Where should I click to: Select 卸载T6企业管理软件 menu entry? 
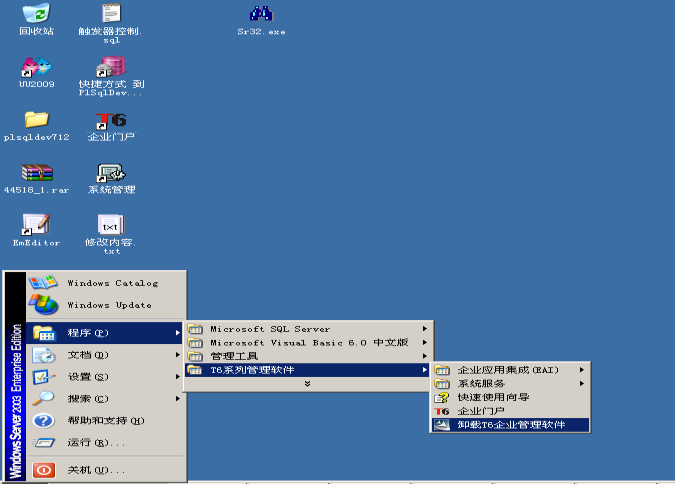[510, 425]
